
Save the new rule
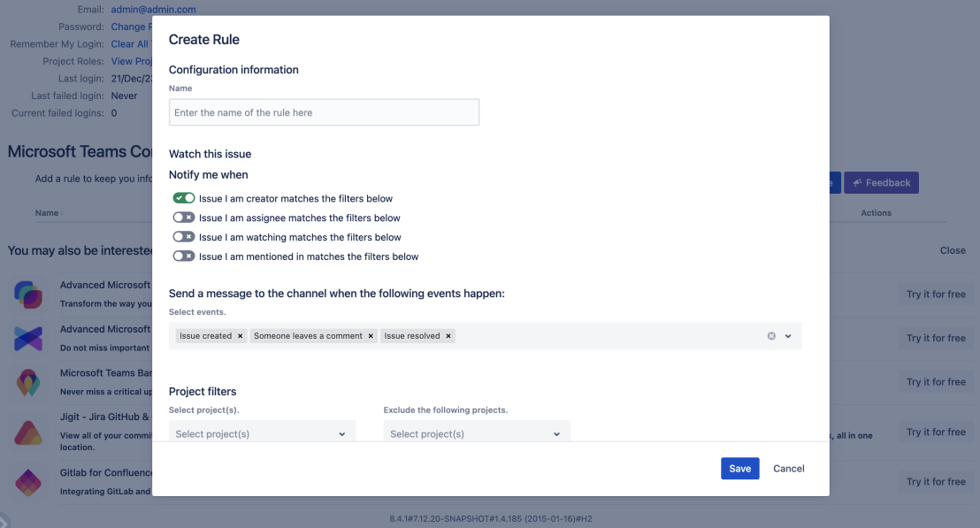coord(740,469)
